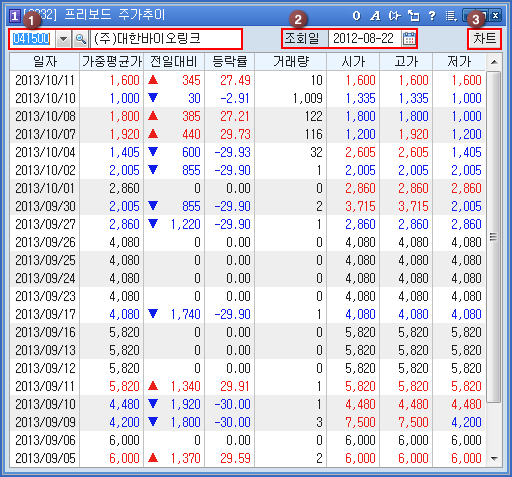Click the 조회일 date field 2012-08-22

364,39
